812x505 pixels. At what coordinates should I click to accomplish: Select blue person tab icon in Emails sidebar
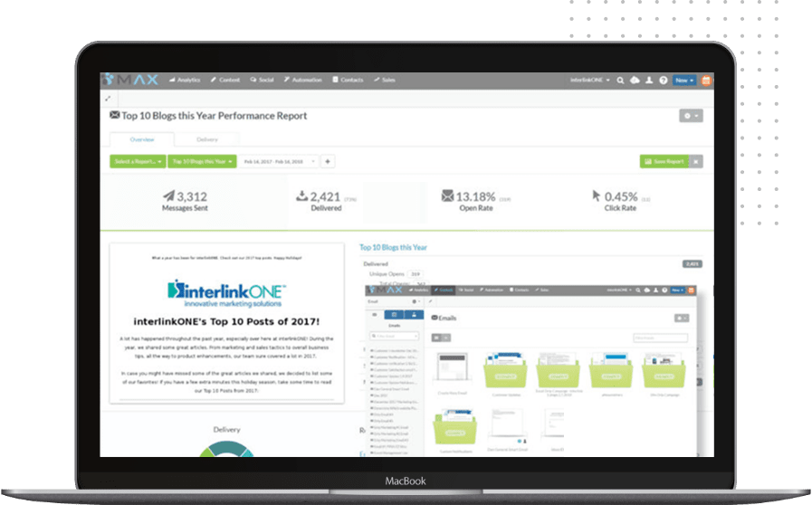(414, 315)
